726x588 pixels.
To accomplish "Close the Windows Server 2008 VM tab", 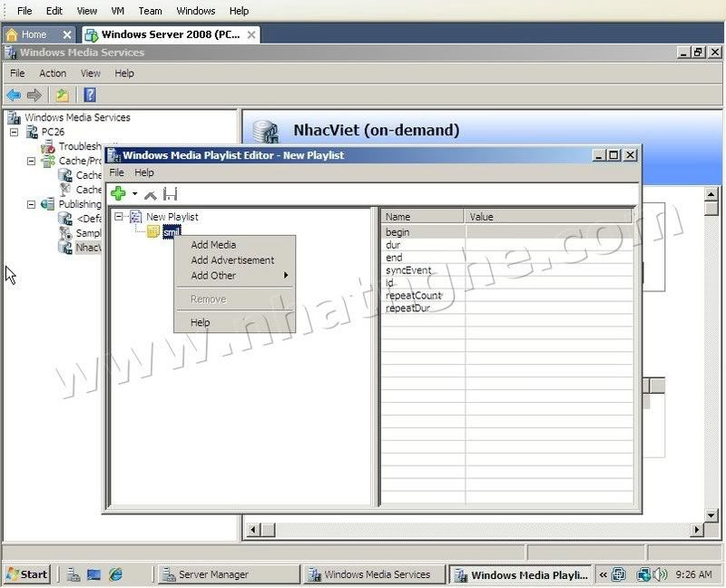I will click(251, 34).
